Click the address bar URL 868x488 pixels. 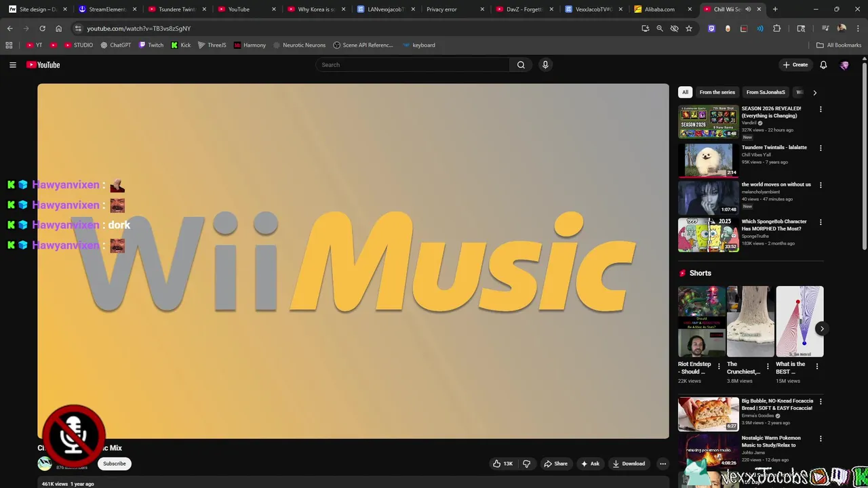click(x=138, y=28)
